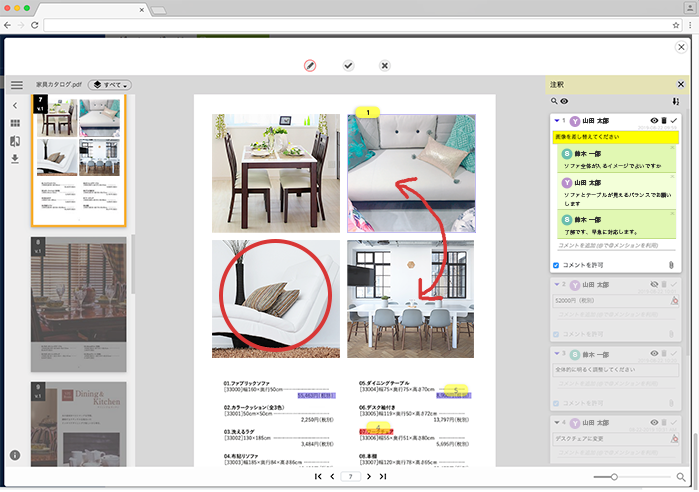This screenshot has height=492, width=699.
Task: Select the pencil edit mode icon
Action: 310,65
